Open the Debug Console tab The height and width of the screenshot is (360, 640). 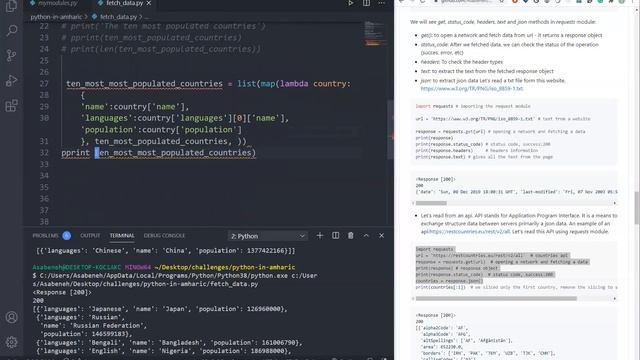coord(164,236)
